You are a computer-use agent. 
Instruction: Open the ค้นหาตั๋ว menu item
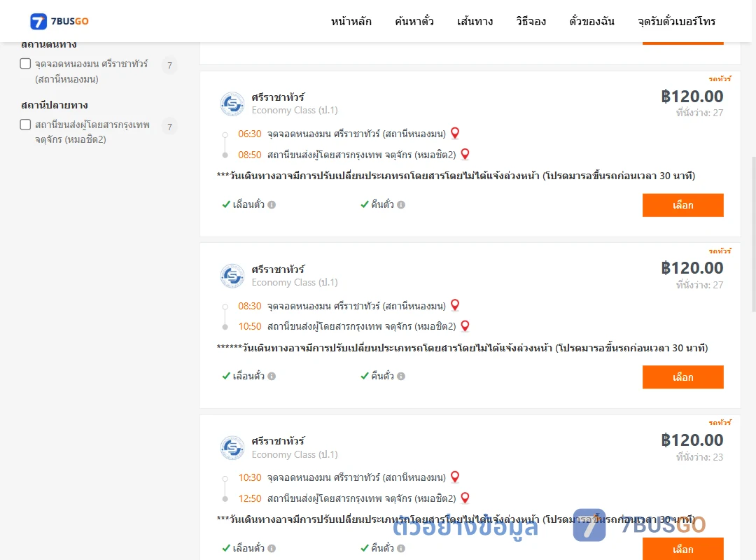pyautogui.click(x=414, y=21)
